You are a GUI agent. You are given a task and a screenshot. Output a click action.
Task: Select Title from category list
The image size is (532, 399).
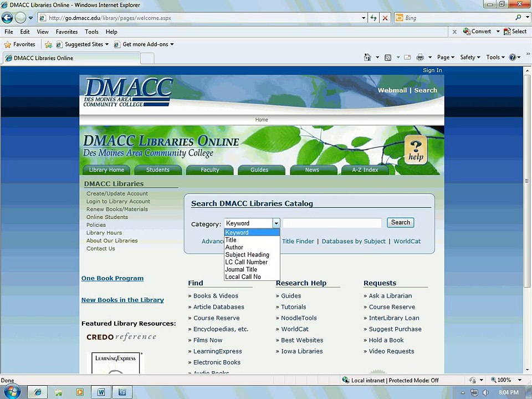[x=252, y=240]
